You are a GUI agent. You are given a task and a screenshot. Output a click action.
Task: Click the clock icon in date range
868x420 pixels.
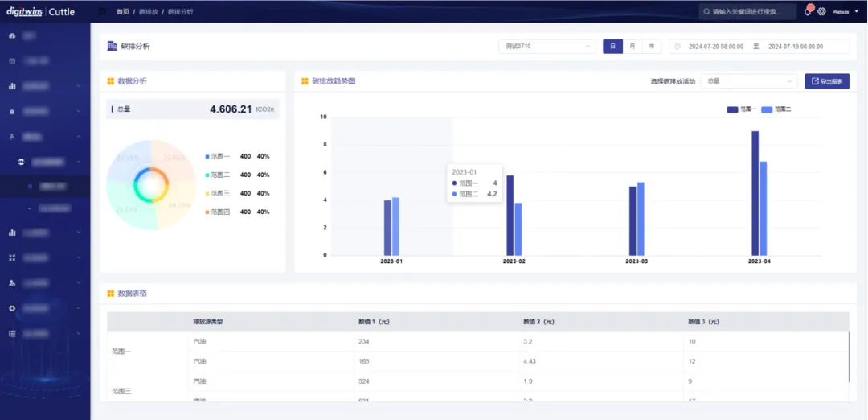[x=678, y=47]
